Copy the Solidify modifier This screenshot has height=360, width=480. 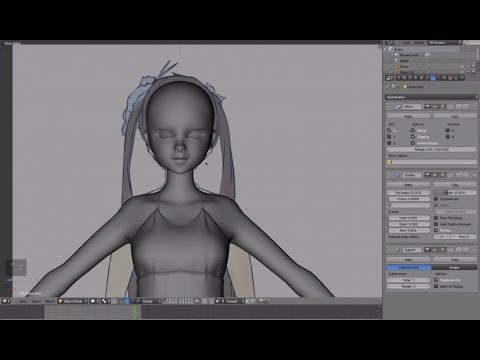pos(455,184)
